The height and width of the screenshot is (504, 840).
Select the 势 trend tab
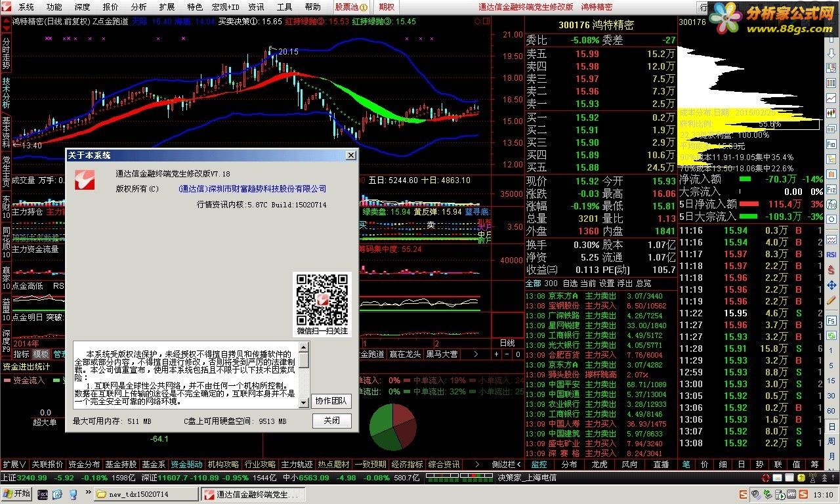(x=759, y=465)
